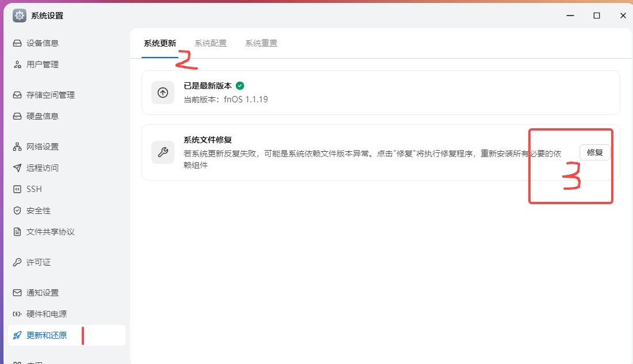Viewport: 633px width, 364px height.
Task: Click the license key icon
Action: click(17, 262)
